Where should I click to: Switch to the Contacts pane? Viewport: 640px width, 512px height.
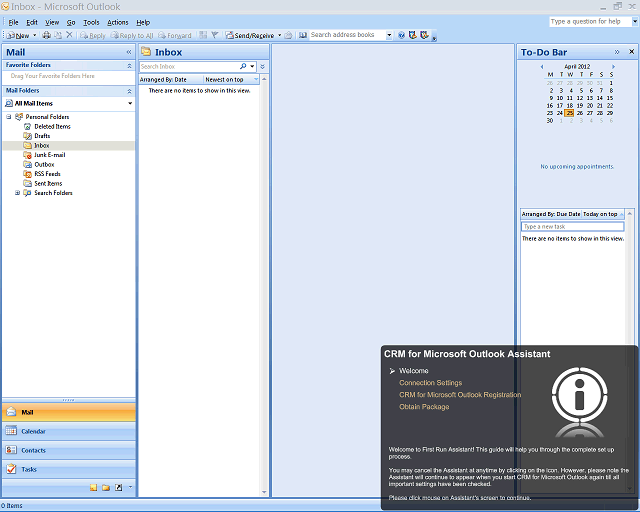(x=69, y=450)
